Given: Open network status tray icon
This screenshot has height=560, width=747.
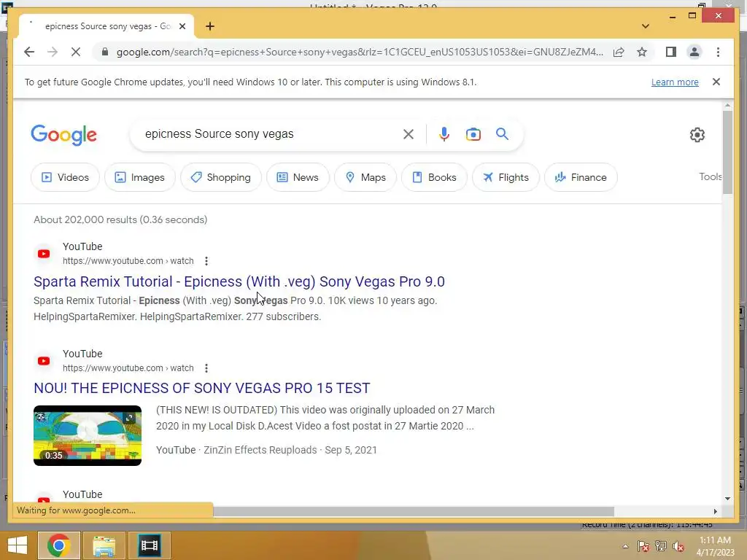Looking at the screenshot, I should tap(660, 546).
